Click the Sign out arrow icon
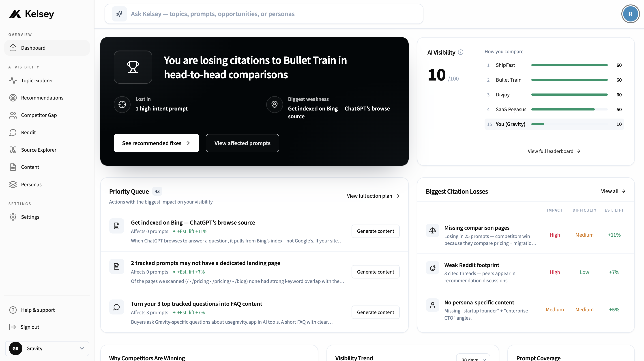644x361 pixels. tap(13, 327)
